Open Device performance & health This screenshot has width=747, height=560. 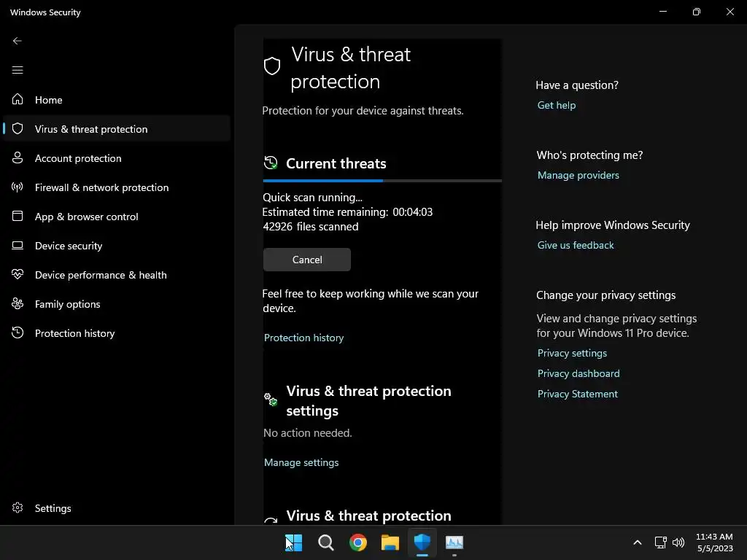click(117, 275)
